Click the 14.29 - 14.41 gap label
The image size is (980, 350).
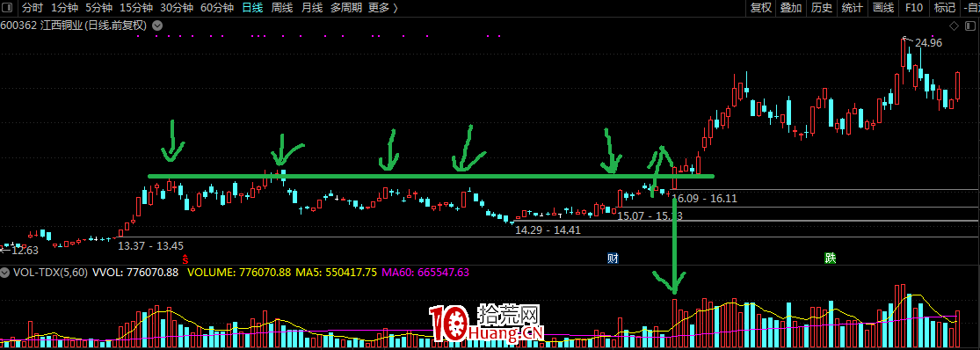tap(548, 230)
